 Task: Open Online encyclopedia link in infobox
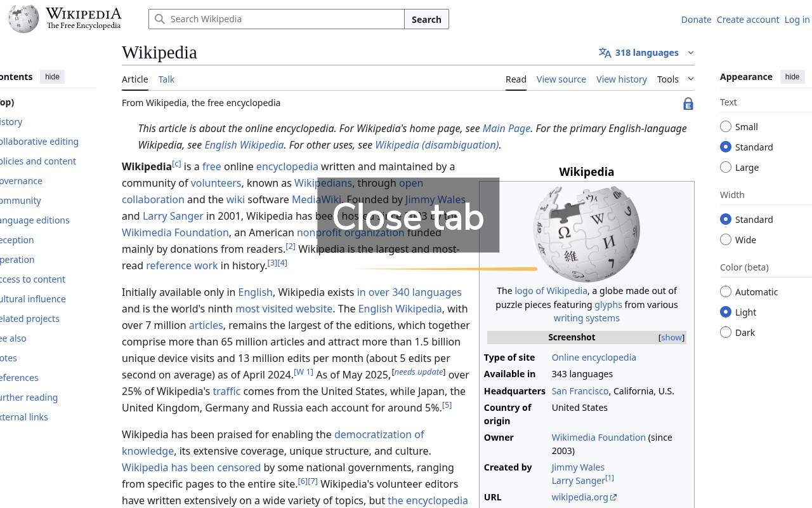(594, 358)
